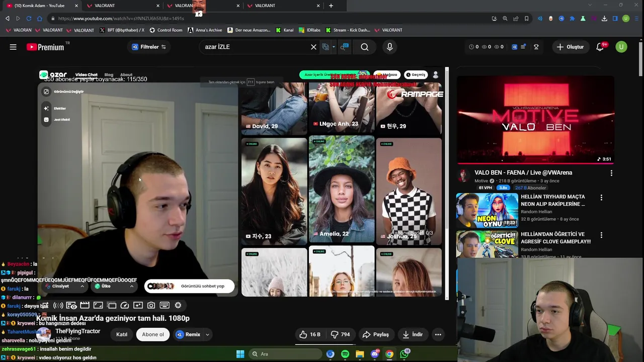The width and height of the screenshot is (644, 362).
Task: Open Anna's Archive bookmark
Action: pos(205,30)
